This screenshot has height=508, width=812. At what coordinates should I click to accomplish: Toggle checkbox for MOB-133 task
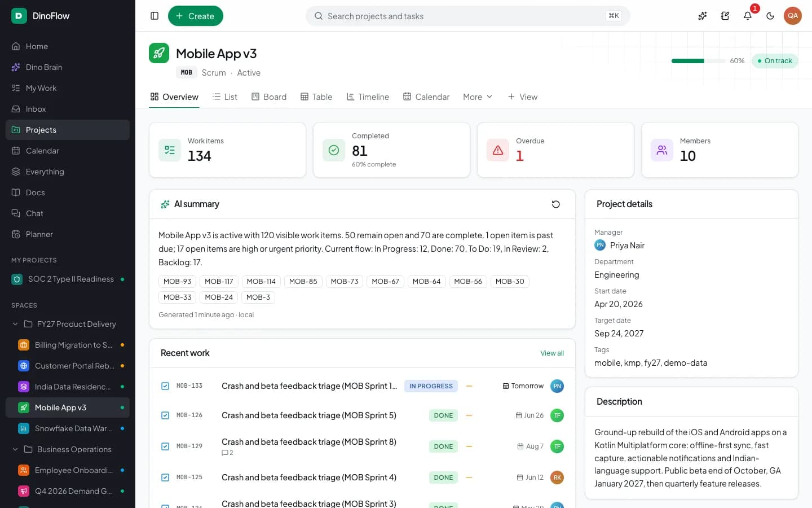(x=165, y=386)
